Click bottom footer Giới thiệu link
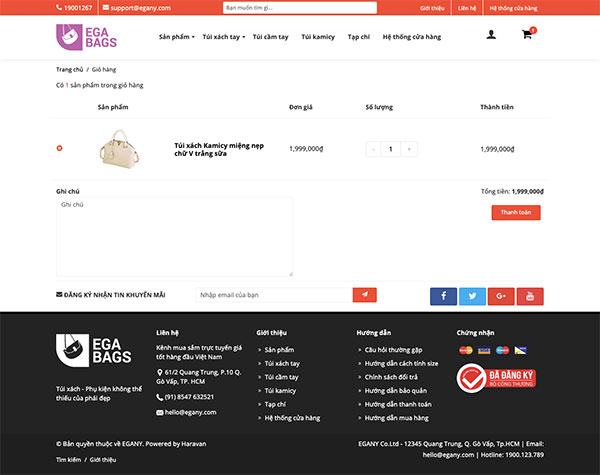The width and height of the screenshot is (600, 475). (103, 460)
